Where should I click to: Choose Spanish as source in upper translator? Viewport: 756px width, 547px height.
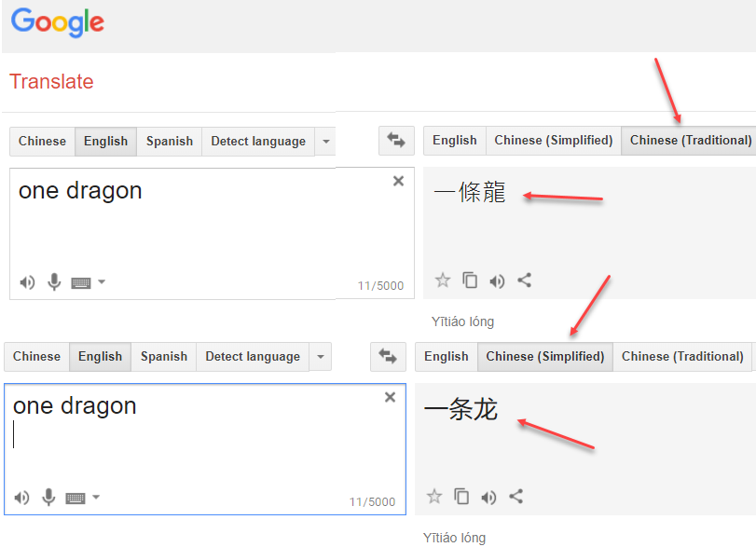(x=169, y=142)
